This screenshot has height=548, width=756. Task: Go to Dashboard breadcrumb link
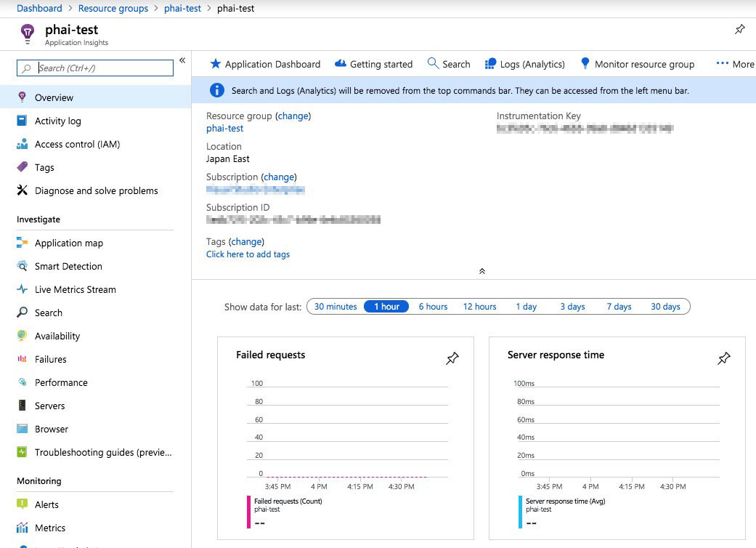39,8
